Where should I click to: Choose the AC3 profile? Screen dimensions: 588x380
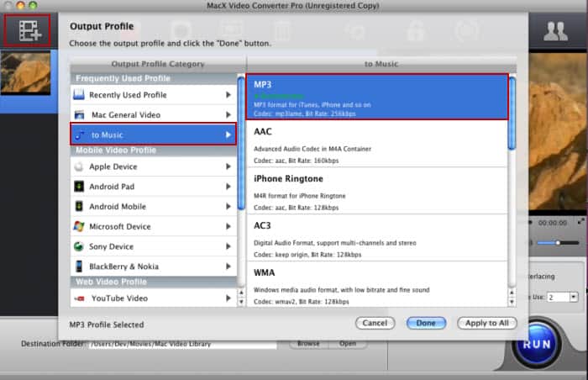tap(377, 238)
